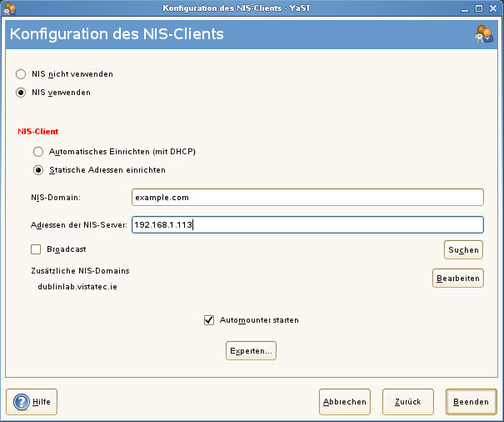Uncheck 'Automounter starten'

tap(209, 319)
